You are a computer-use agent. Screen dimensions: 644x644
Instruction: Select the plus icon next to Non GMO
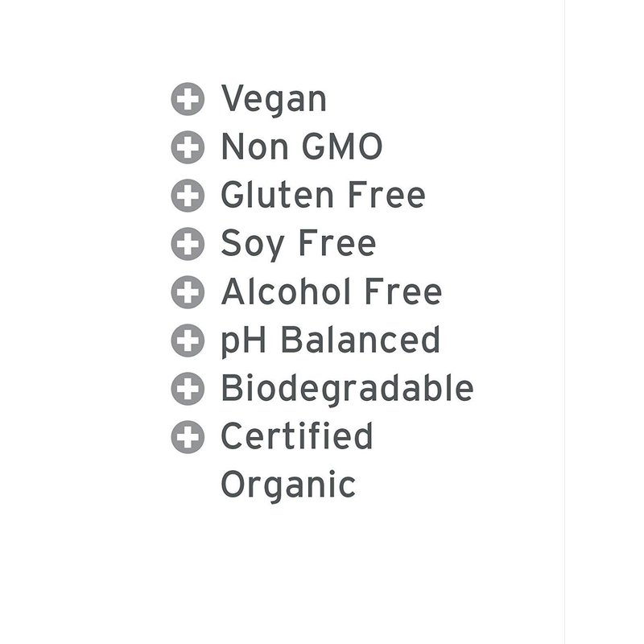[188, 148]
